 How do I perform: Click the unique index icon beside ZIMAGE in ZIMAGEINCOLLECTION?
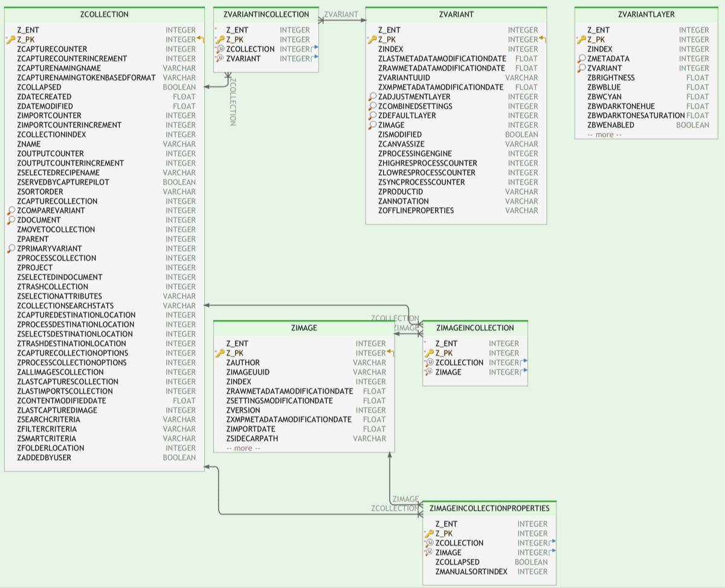(430, 372)
